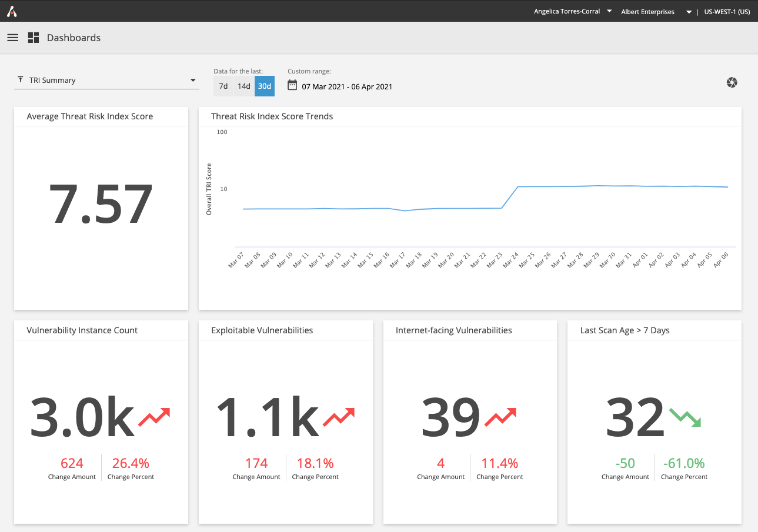Select the 14d time range

point(243,85)
